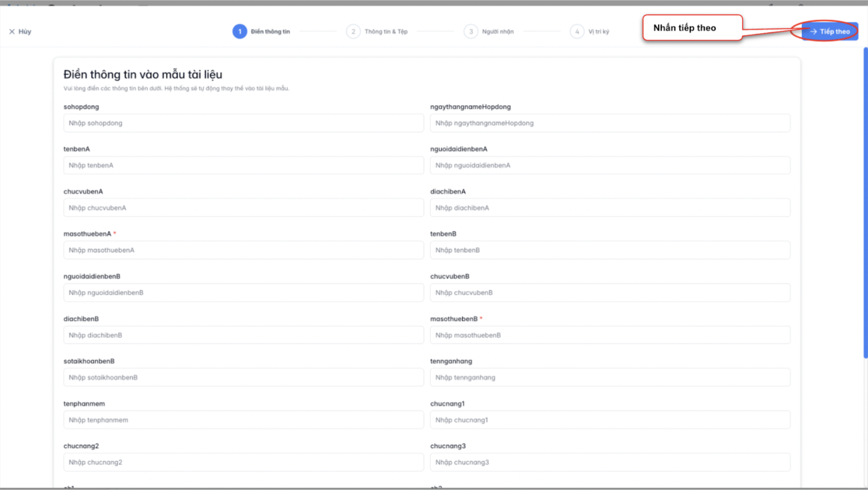Click into the ngaythangnameHopdong field
868x490 pixels.
click(x=610, y=123)
